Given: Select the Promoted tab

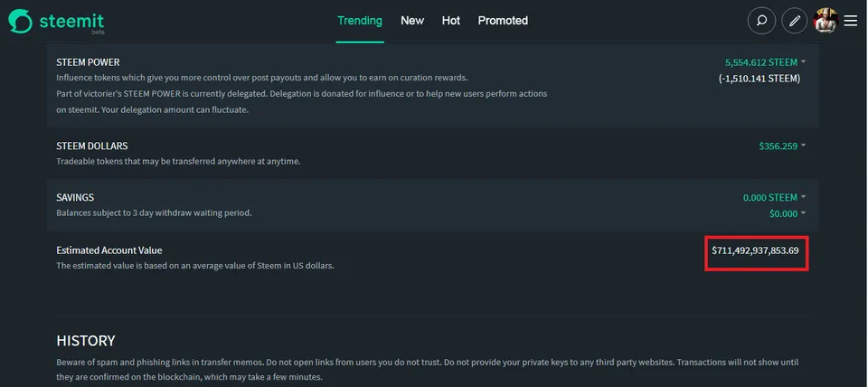Looking at the screenshot, I should (x=503, y=21).
